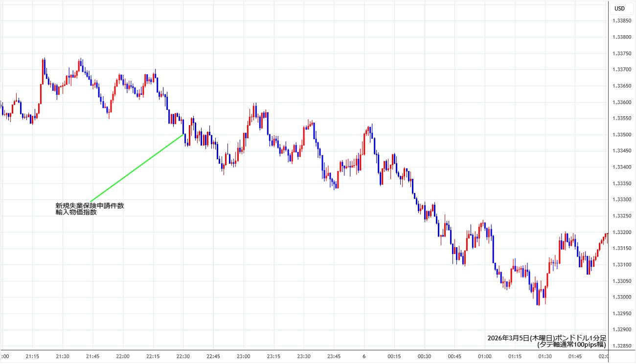Click the 23:00 time axis label
This screenshot has height=364, width=636.
243,356
